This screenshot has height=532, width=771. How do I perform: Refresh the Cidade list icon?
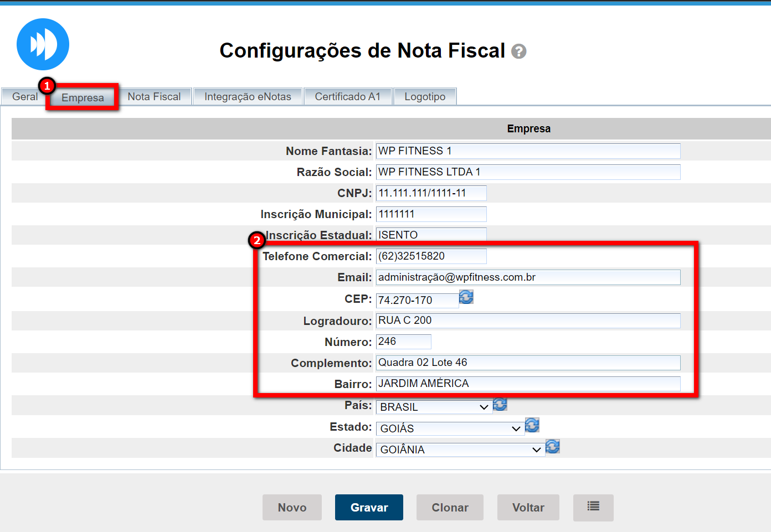(x=552, y=446)
